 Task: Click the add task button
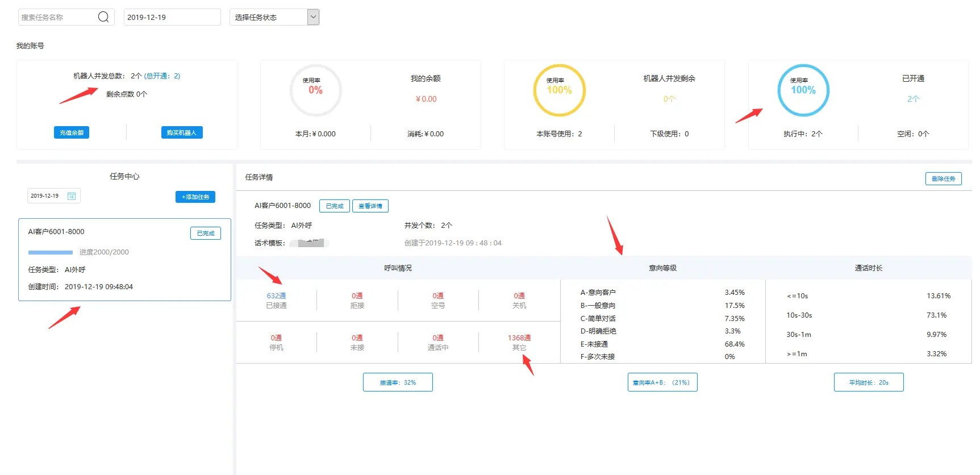coord(195,197)
